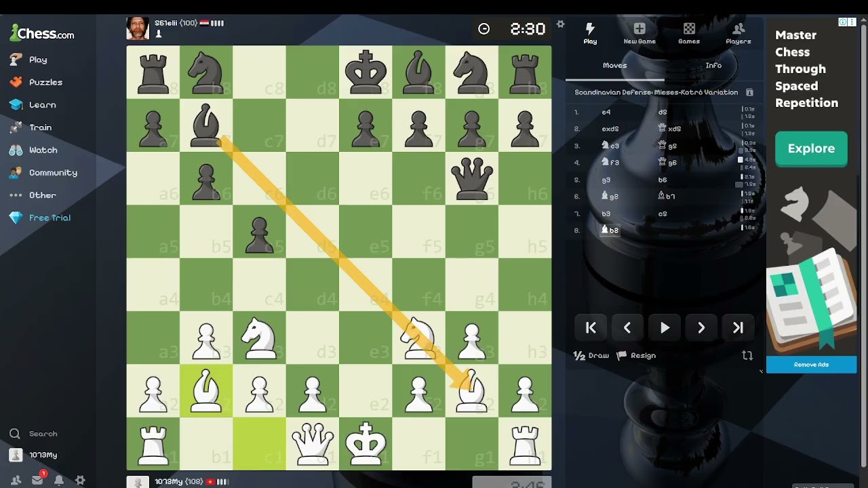The image size is (868, 488).
Task: Click the white knight on c3
Action: click(x=259, y=338)
